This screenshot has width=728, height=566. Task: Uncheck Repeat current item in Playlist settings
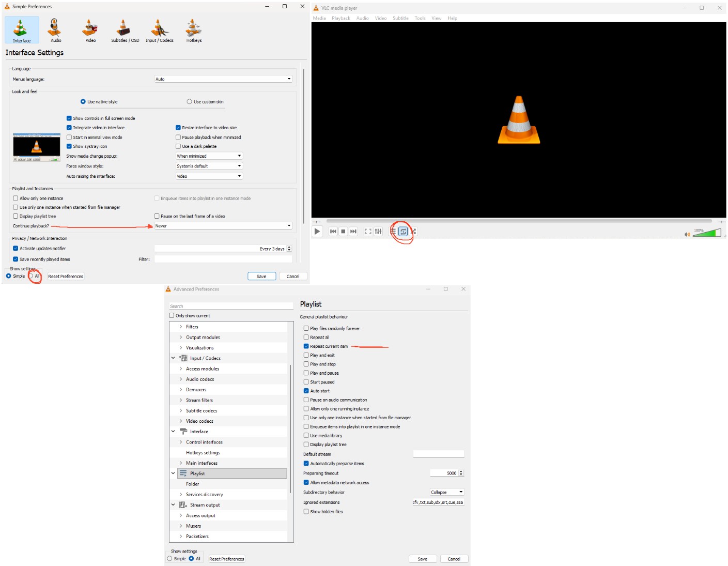(x=306, y=346)
